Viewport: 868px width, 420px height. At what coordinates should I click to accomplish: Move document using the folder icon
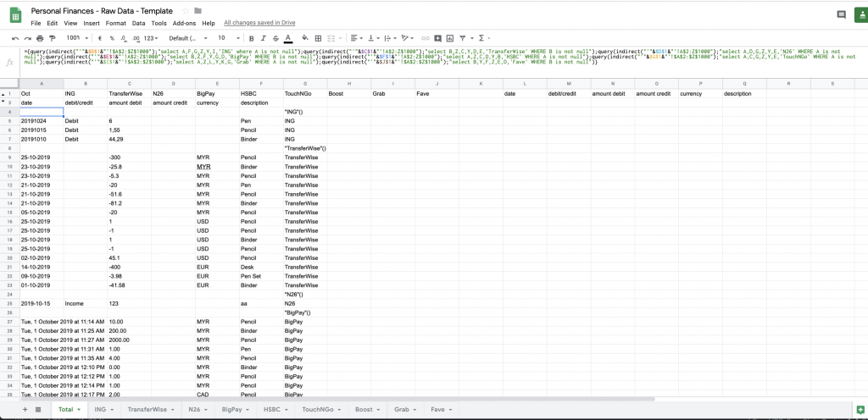tap(198, 11)
